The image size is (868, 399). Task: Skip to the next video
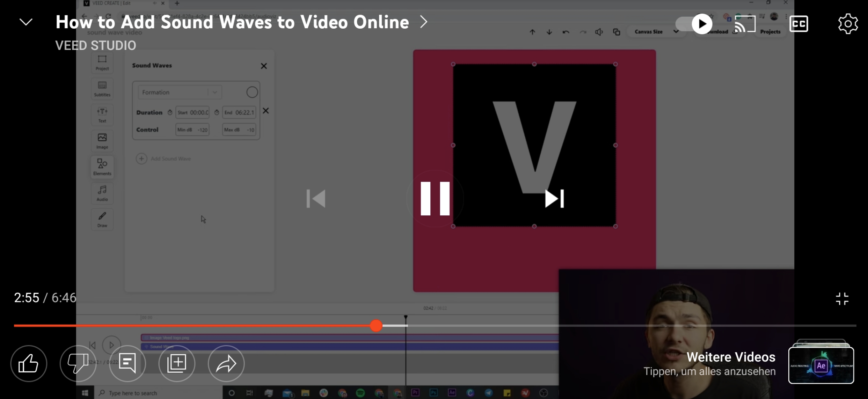(x=554, y=199)
